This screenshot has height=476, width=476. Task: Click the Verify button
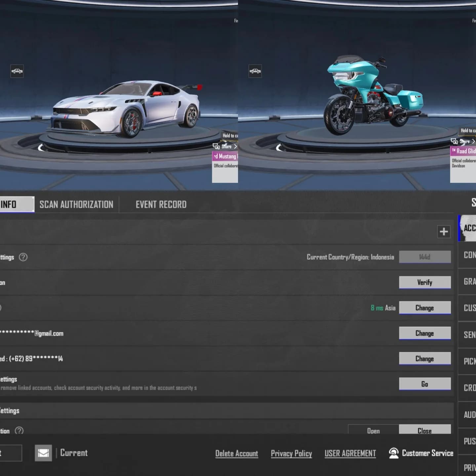(x=425, y=282)
